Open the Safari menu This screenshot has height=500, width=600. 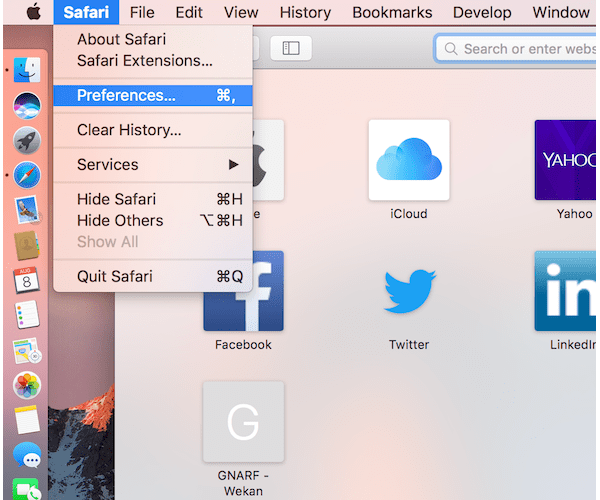86,12
